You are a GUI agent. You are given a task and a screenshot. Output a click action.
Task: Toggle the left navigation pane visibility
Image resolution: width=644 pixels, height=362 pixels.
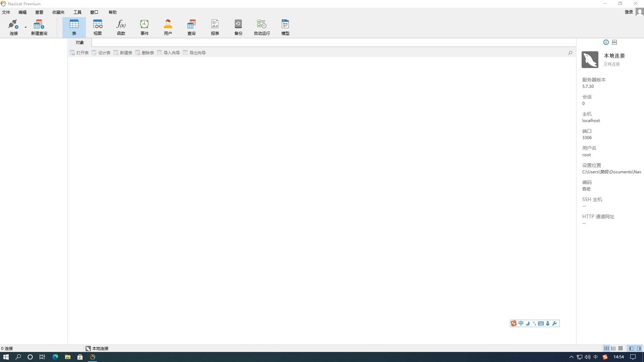click(x=631, y=348)
